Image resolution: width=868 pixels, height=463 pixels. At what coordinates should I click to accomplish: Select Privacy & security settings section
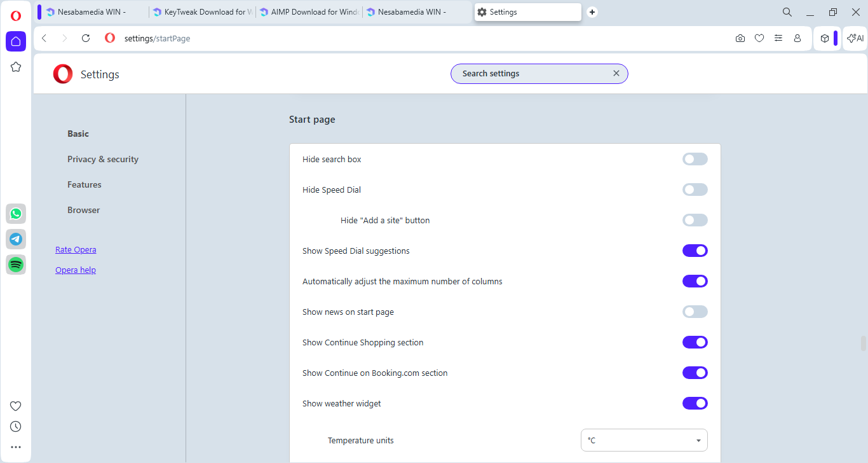(103, 159)
